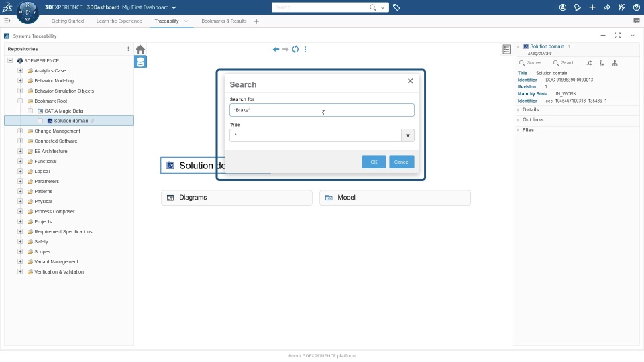Viewport: 644px width, 362px height.
Task: Collapse the Bookmark Root node
Action: (x=20, y=101)
